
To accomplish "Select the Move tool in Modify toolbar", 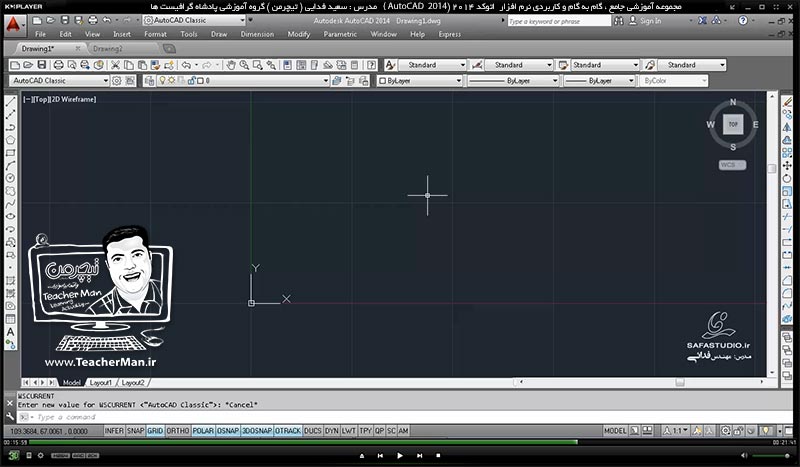I will coord(787,165).
